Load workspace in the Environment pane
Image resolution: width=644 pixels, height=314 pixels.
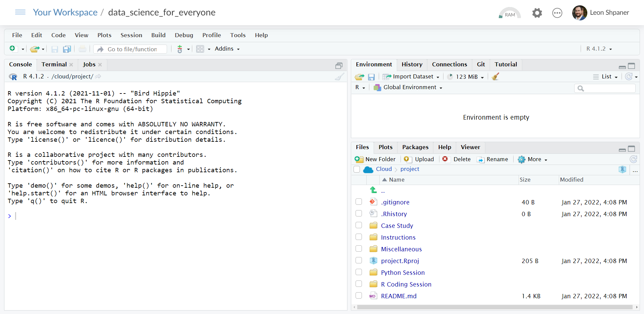point(359,77)
